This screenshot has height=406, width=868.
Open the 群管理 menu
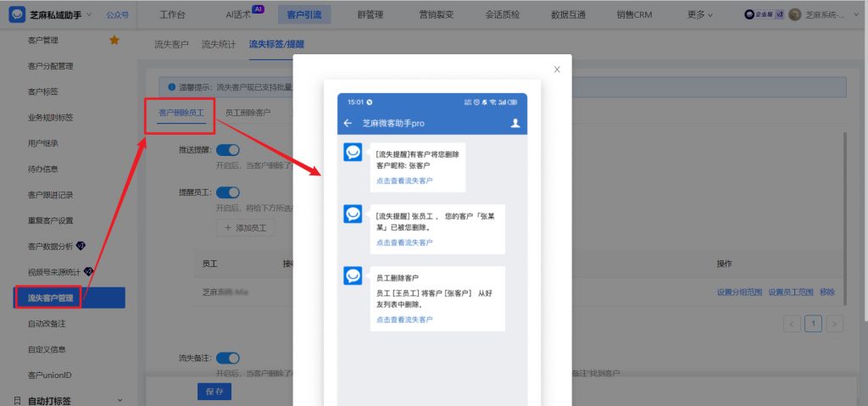(x=370, y=15)
